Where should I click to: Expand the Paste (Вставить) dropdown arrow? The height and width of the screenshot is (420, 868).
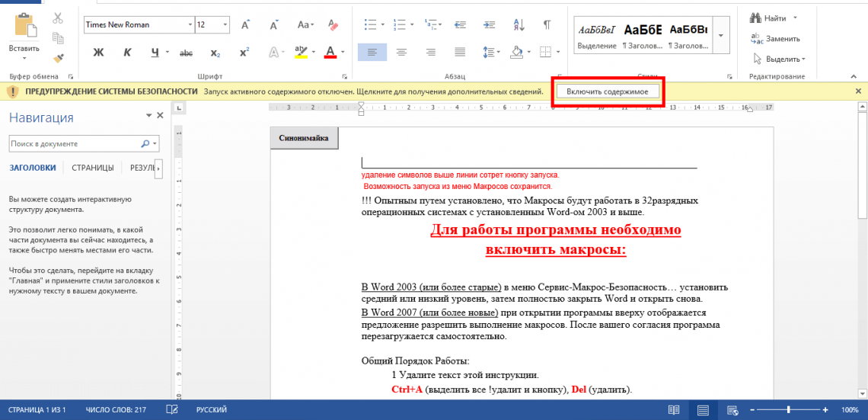[x=24, y=58]
